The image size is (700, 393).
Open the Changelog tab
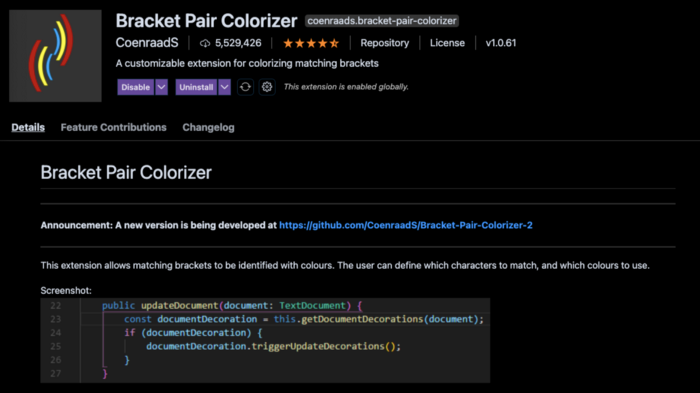208,127
